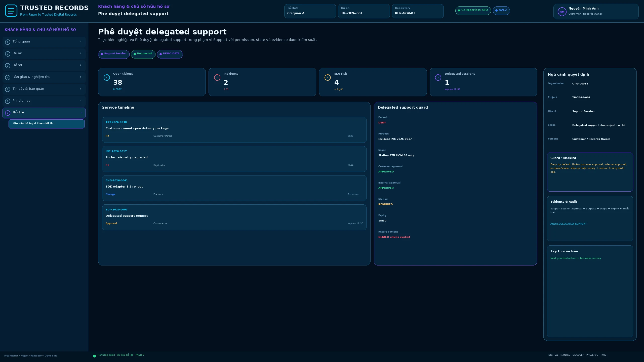Viewport: 644px width, 362px height.
Task: Click the numbered icon beside Hỗ trợ
Action: tap(8, 113)
